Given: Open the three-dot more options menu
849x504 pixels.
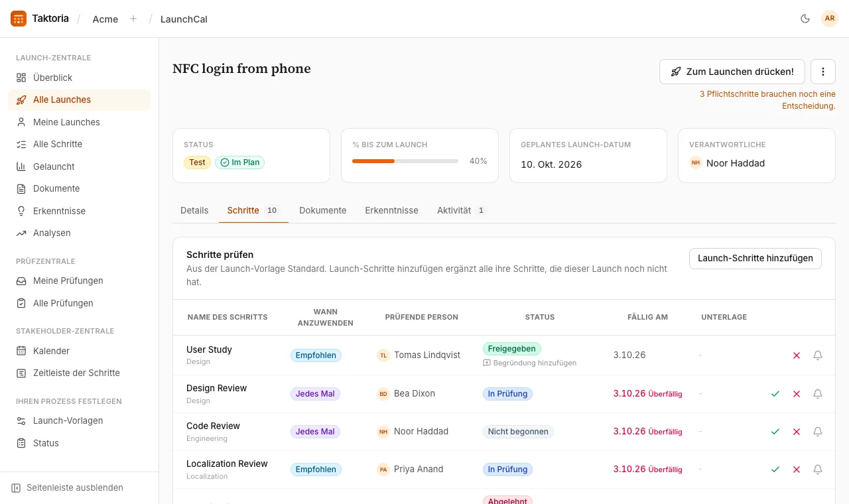Looking at the screenshot, I should tap(823, 72).
